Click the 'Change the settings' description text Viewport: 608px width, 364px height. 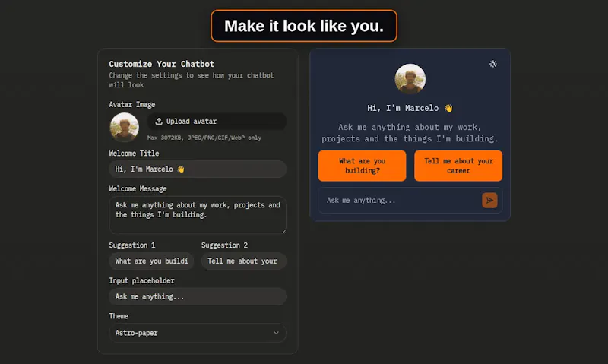click(192, 81)
